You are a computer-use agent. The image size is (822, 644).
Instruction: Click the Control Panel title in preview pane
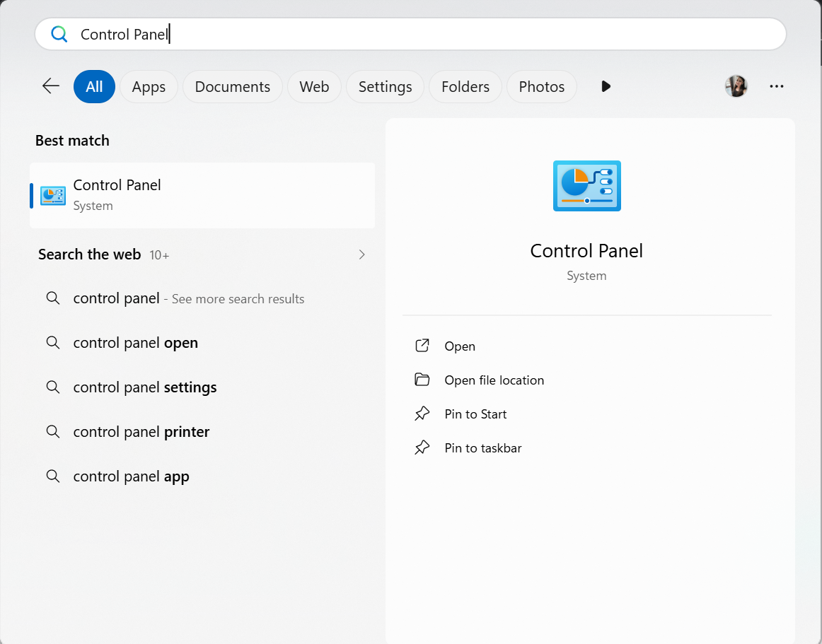click(586, 251)
